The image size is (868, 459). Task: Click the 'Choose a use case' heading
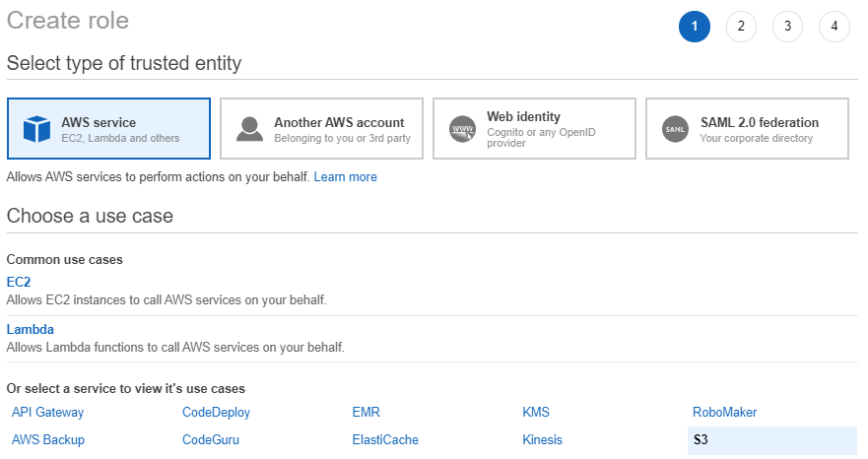(90, 216)
